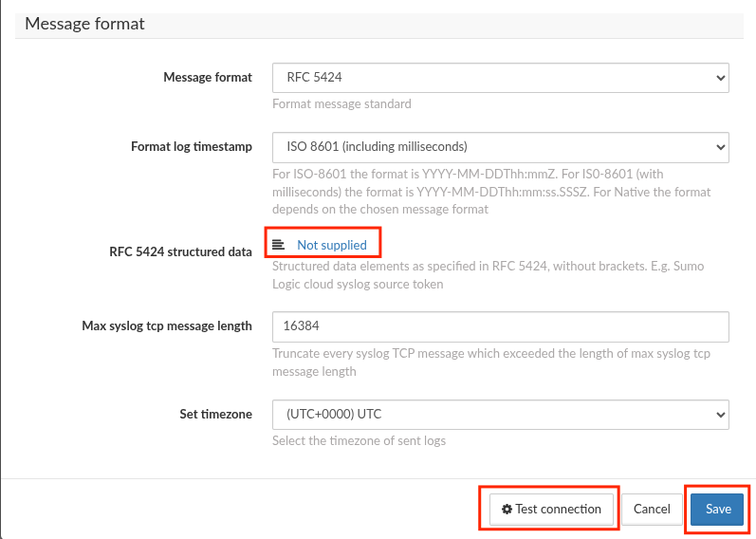
Task: Click the 'Format log timestamp' label
Action: (x=192, y=147)
